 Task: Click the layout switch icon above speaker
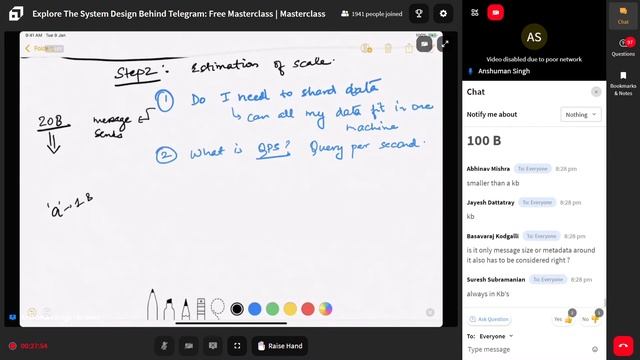(x=474, y=13)
